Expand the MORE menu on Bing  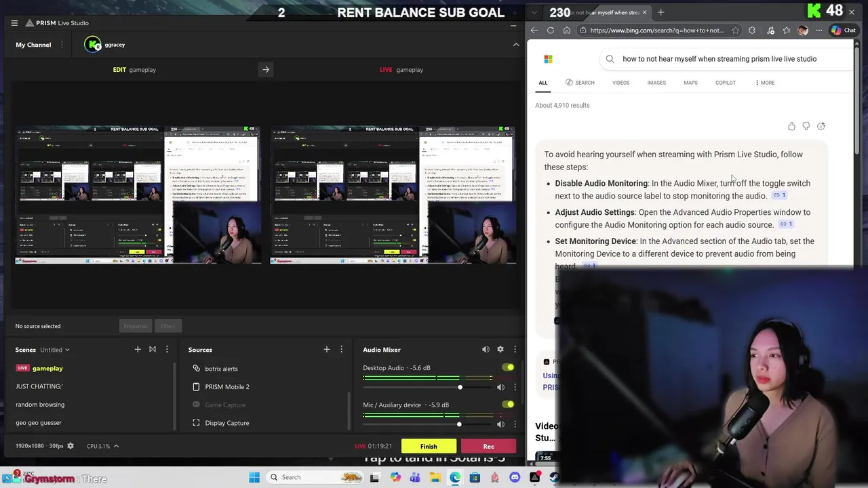tap(765, 83)
